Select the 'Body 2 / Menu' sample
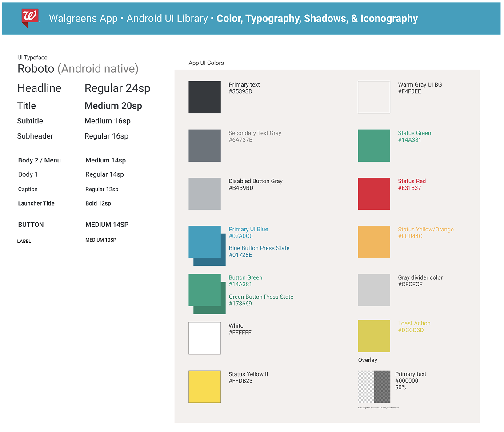Image resolution: width=504 pixels, height=432 pixels. tap(40, 160)
